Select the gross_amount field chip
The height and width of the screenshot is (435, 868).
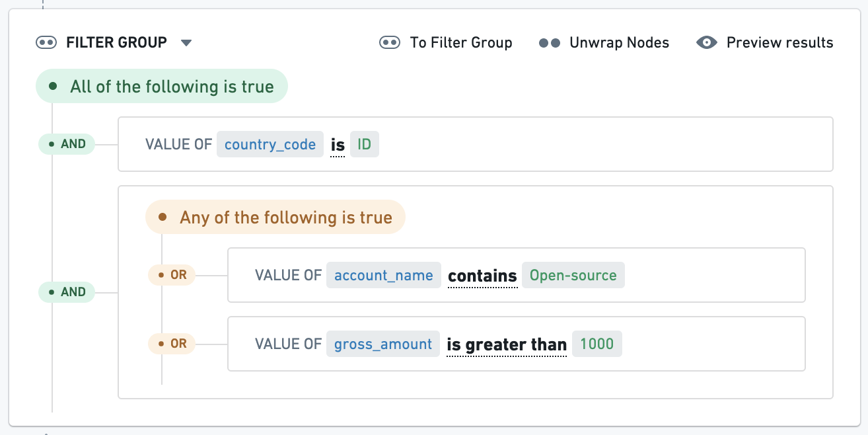click(383, 344)
